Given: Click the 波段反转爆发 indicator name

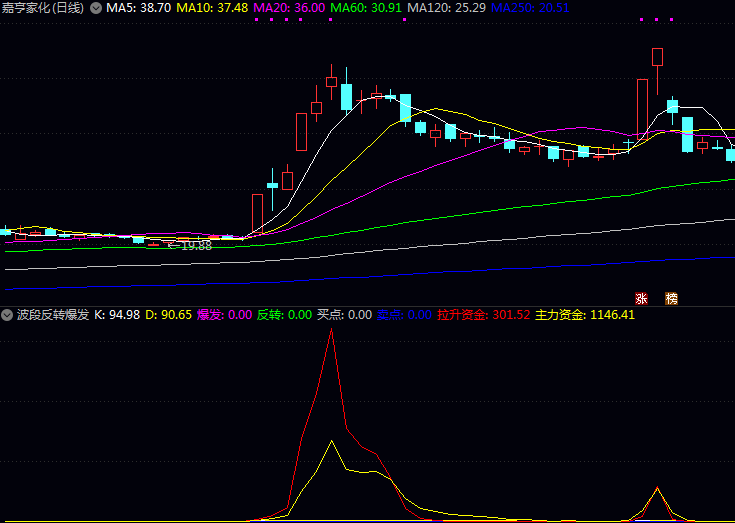Looking at the screenshot, I should (53, 315).
